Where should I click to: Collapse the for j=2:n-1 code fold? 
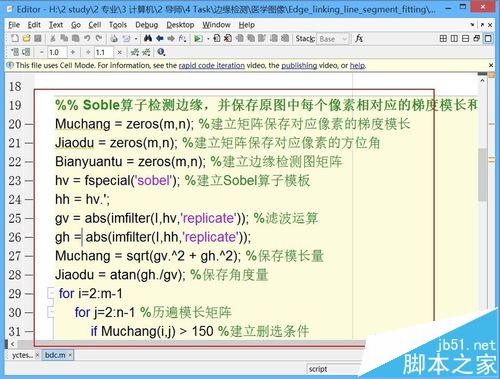pyautogui.click(x=51, y=312)
